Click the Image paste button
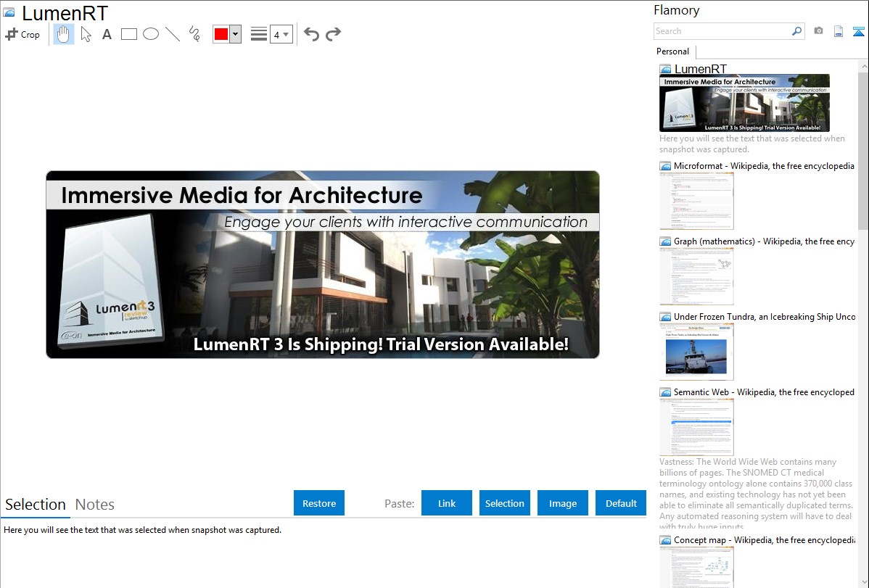 (x=563, y=503)
